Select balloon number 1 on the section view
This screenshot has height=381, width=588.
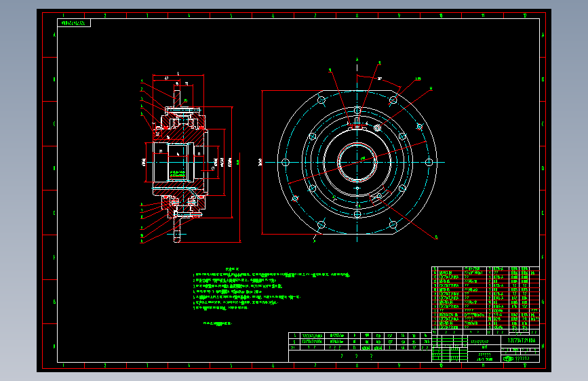pyautogui.click(x=142, y=81)
